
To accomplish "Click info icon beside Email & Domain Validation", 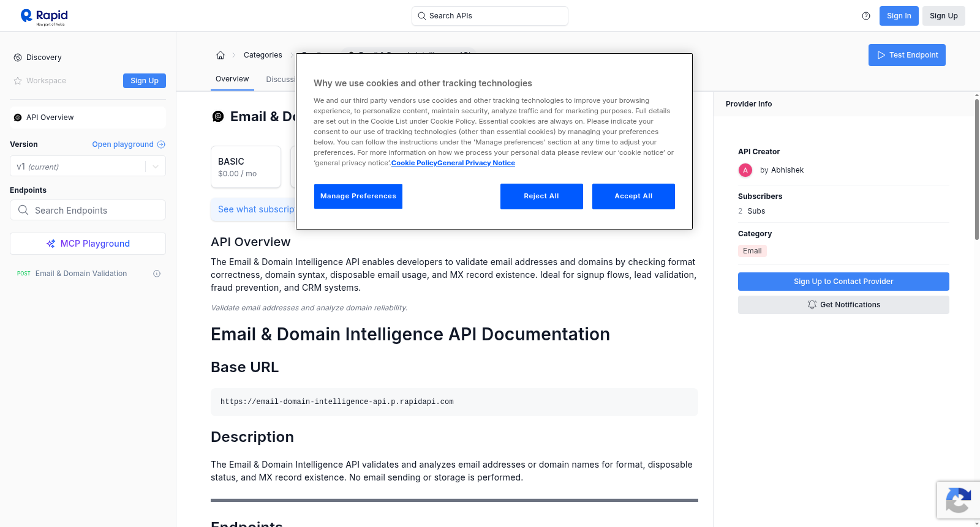I will click(x=157, y=274).
